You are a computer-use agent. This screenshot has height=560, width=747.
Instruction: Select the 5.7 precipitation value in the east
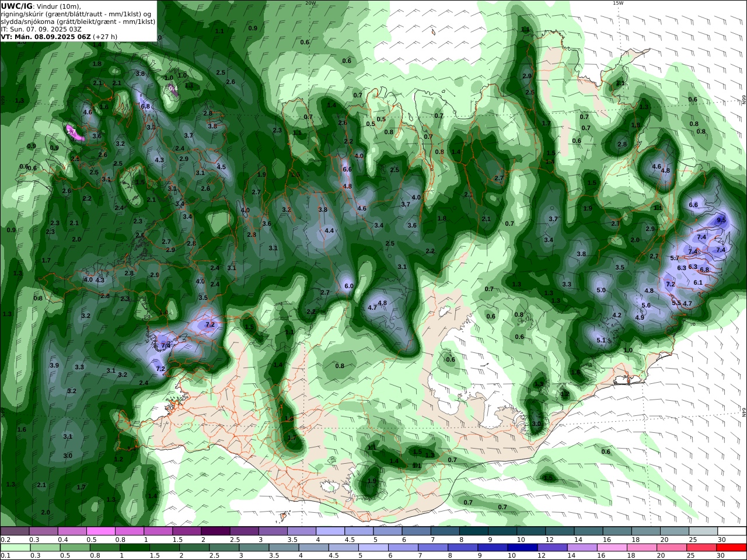(675, 258)
